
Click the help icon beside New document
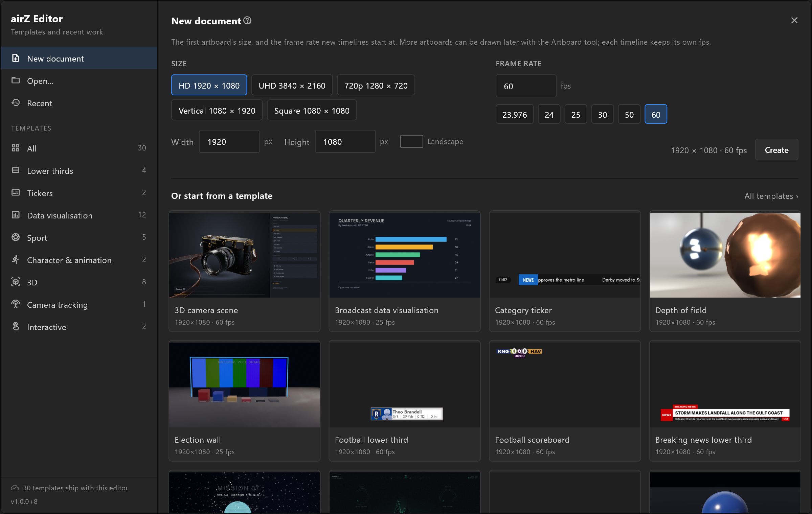click(x=247, y=21)
